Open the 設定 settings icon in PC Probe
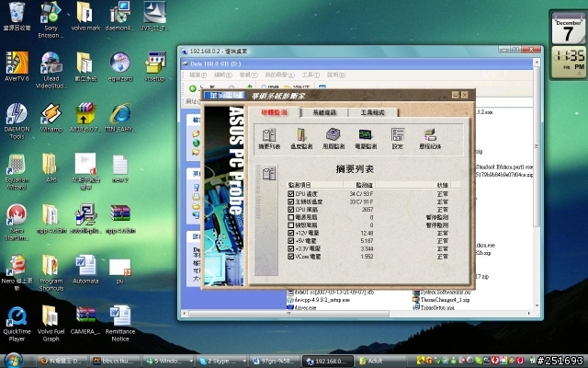Screen dimensions: 588x368 398,138
